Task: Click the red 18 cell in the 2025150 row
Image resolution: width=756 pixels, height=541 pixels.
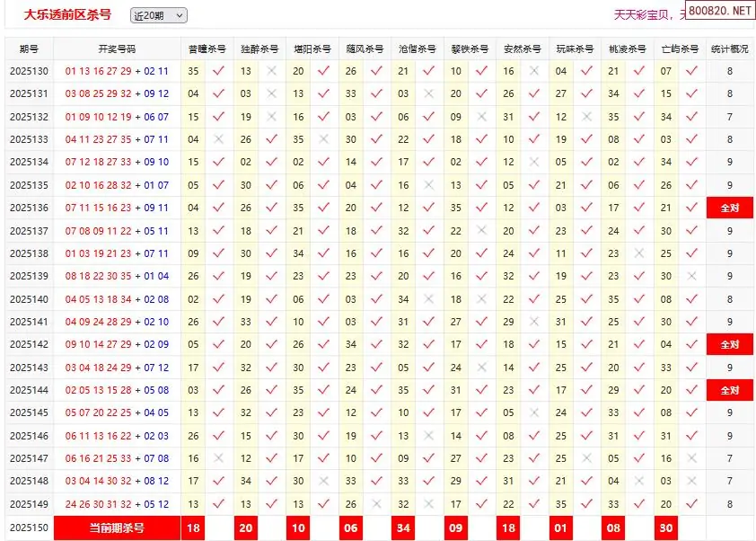Action: point(192,528)
